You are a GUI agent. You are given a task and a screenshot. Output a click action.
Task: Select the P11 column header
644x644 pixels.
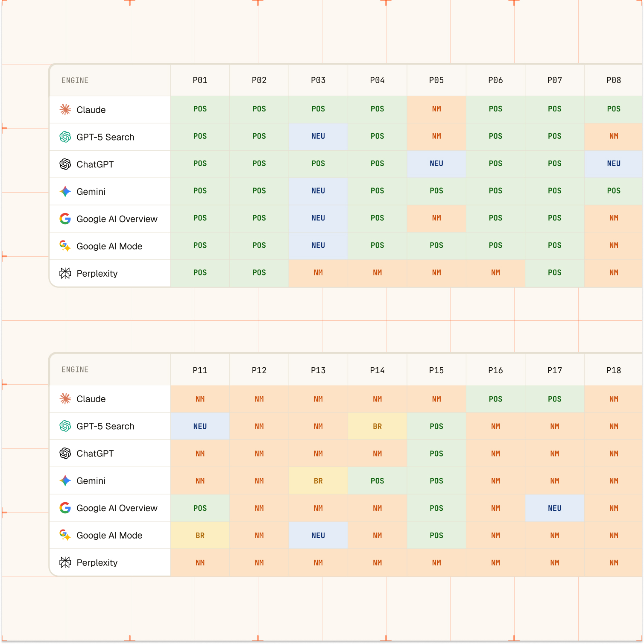200,370
